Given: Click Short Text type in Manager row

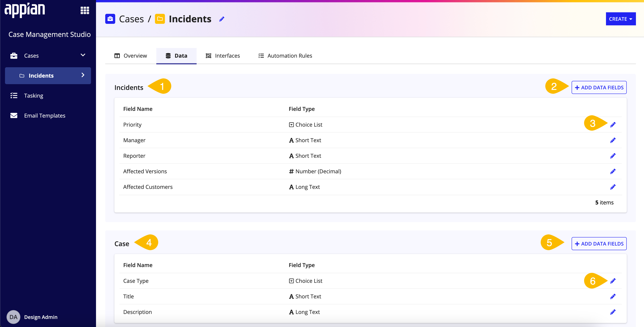Looking at the screenshot, I should (305, 140).
